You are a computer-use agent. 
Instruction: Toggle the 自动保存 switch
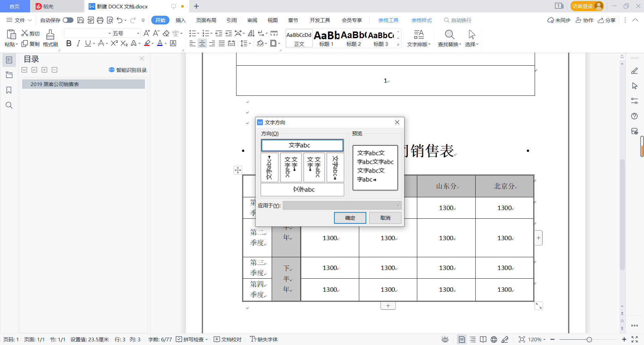68,20
